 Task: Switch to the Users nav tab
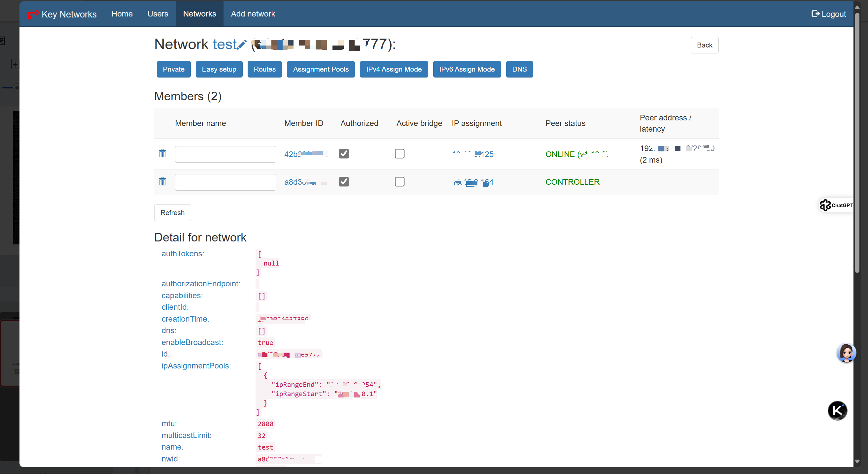[158, 14]
